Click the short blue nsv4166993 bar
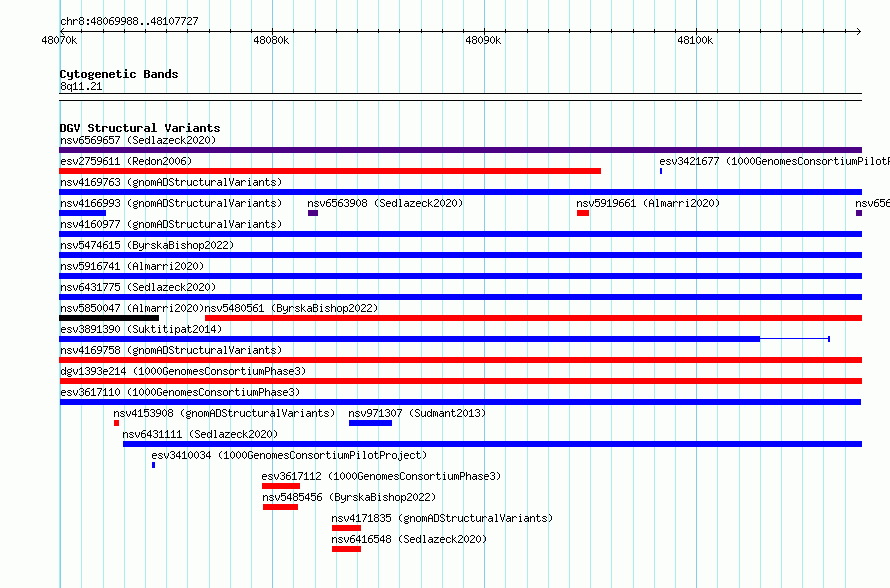Viewport: 890px width, 588px height. point(82,213)
